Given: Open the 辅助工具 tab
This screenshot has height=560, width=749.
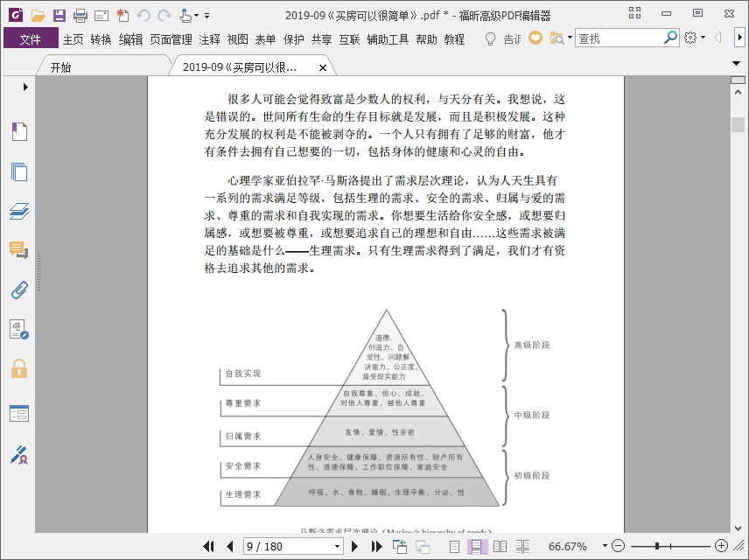Looking at the screenshot, I should tap(388, 39).
